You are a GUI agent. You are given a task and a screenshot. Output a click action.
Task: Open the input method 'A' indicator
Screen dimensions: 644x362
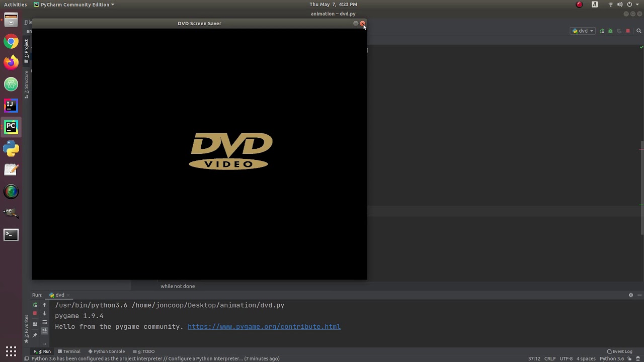(595, 5)
